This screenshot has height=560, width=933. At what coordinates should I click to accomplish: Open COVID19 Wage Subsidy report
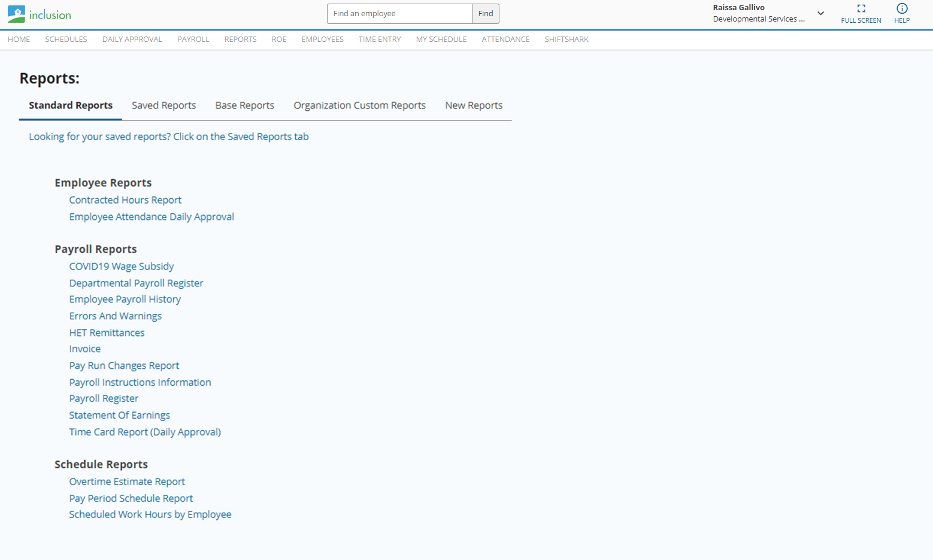tap(122, 267)
